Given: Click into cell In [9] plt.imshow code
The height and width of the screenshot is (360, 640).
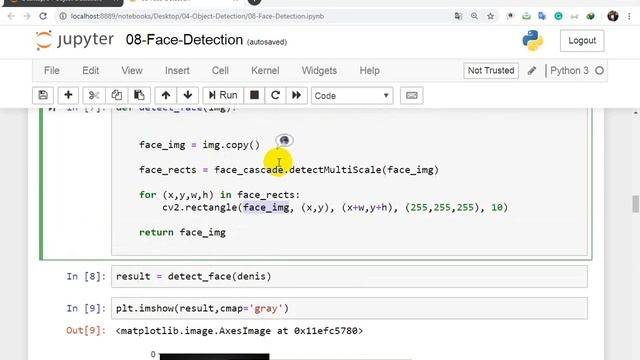Looking at the screenshot, I should tap(349, 308).
